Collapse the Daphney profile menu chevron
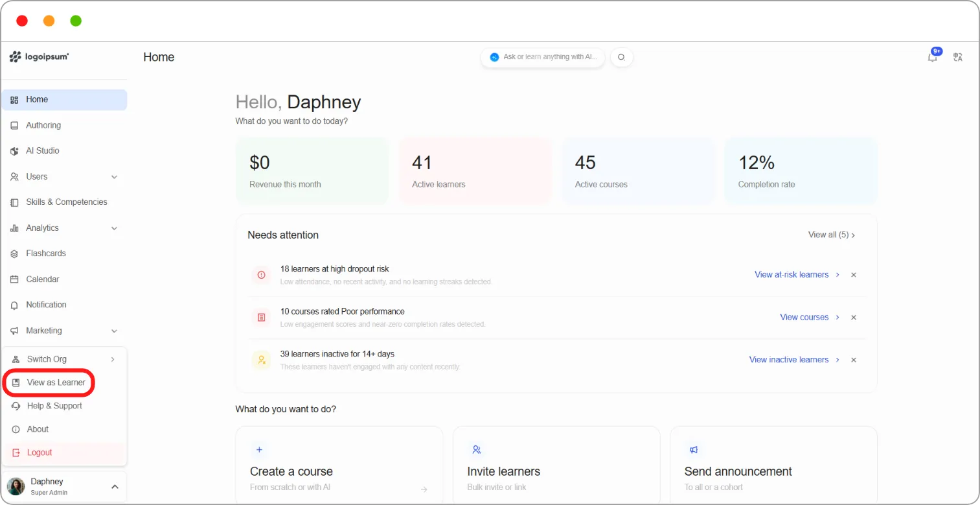The width and height of the screenshot is (980, 505). 115,487
